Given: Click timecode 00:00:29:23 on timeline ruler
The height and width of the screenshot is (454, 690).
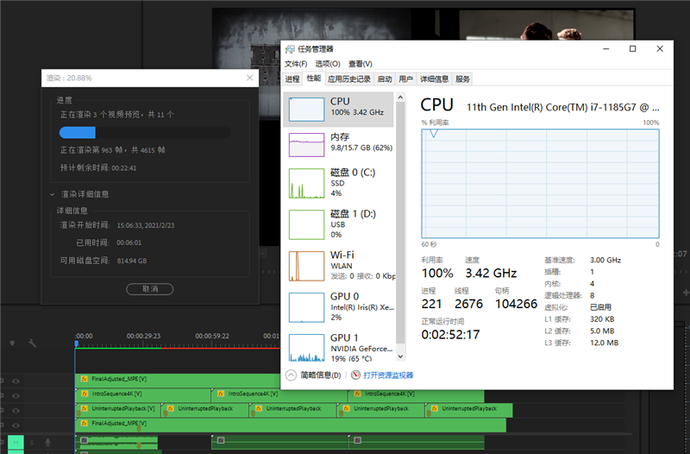Looking at the screenshot, I should 143,336.
